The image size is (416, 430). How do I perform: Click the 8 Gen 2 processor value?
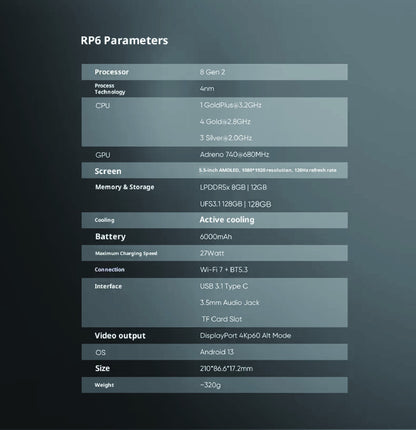pyautogui.click(x=212, y=72)
